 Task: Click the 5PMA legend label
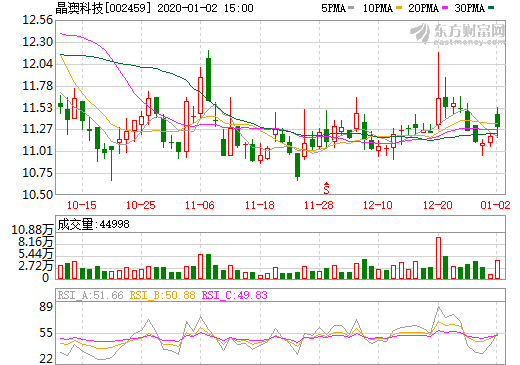click(x=333, y=8)
